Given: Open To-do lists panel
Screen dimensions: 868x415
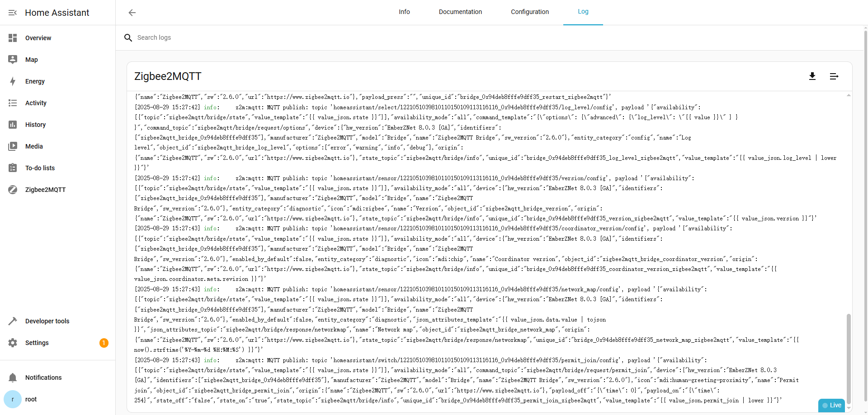Looking at the screenshot, I should click(x=40, y=168).
